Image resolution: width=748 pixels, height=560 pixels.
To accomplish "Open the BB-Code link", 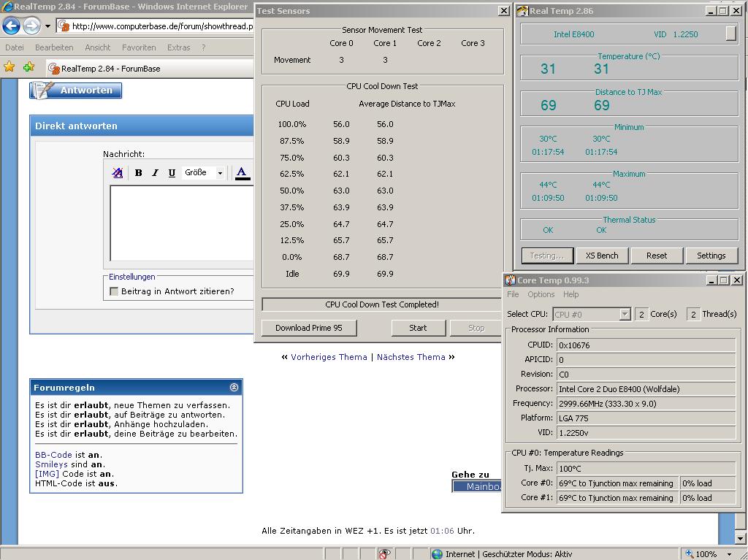I will [x=53, y=455].
